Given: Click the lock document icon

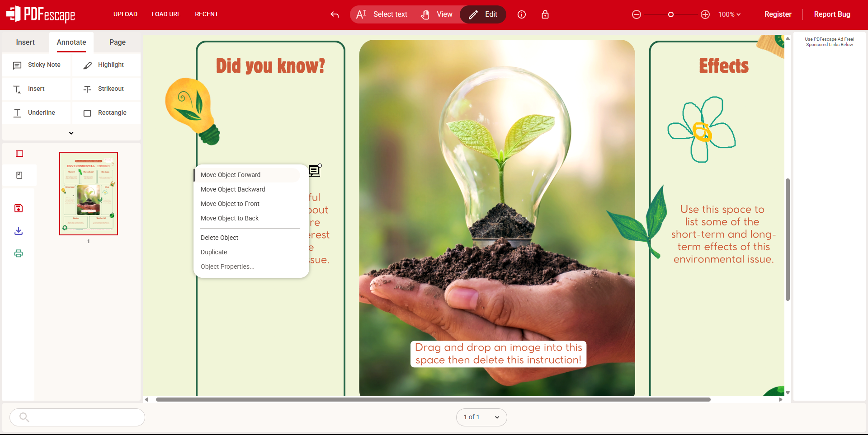Looking at the screenshot, I should click(545, 14).
